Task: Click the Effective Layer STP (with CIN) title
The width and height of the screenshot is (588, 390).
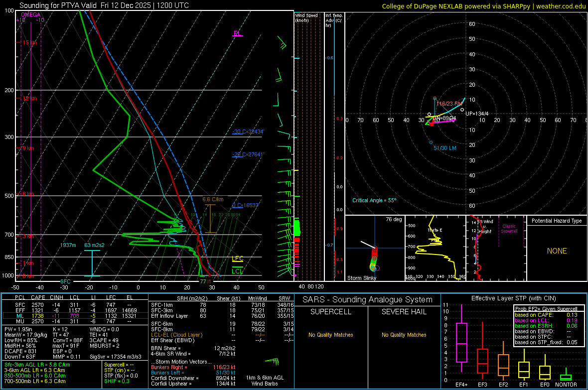Action: 513,298
